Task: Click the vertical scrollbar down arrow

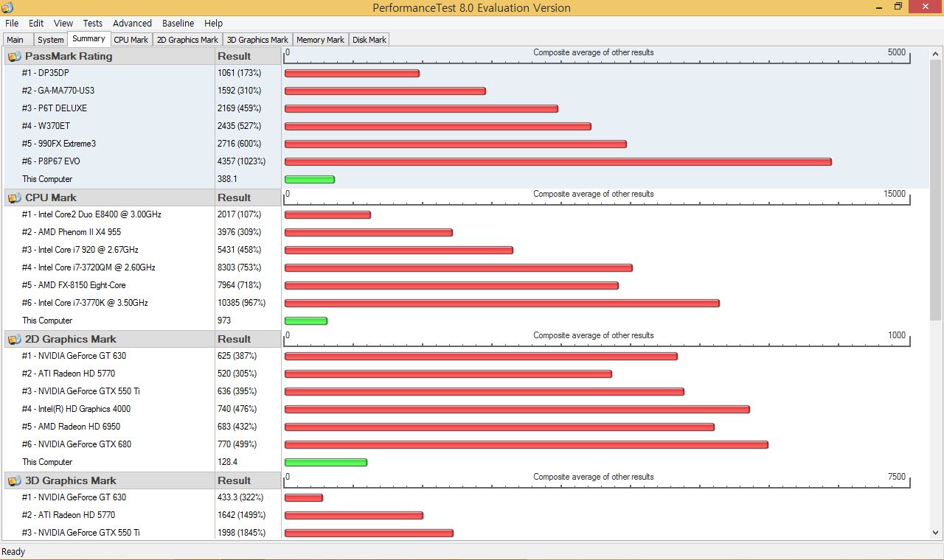Action: (935, 533)
